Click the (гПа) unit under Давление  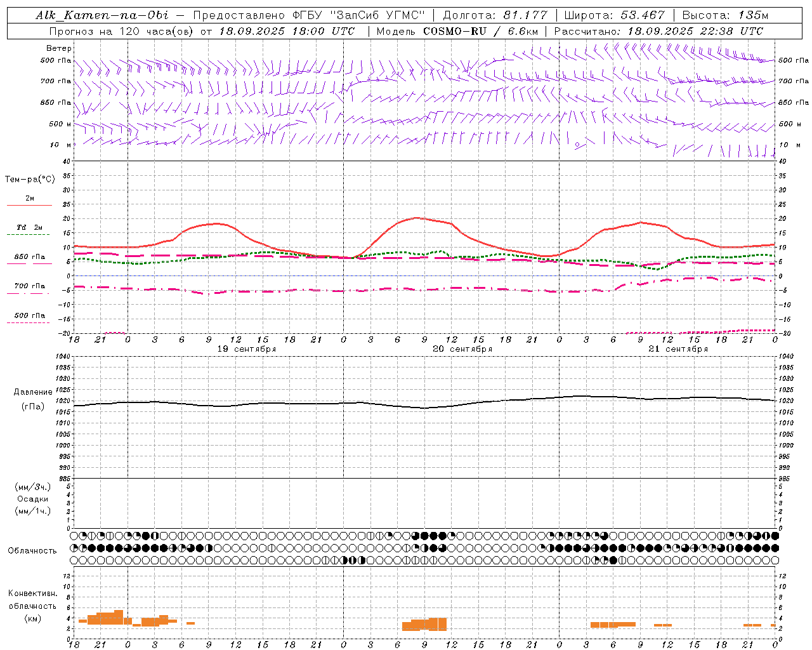click(x=32, y=407)
